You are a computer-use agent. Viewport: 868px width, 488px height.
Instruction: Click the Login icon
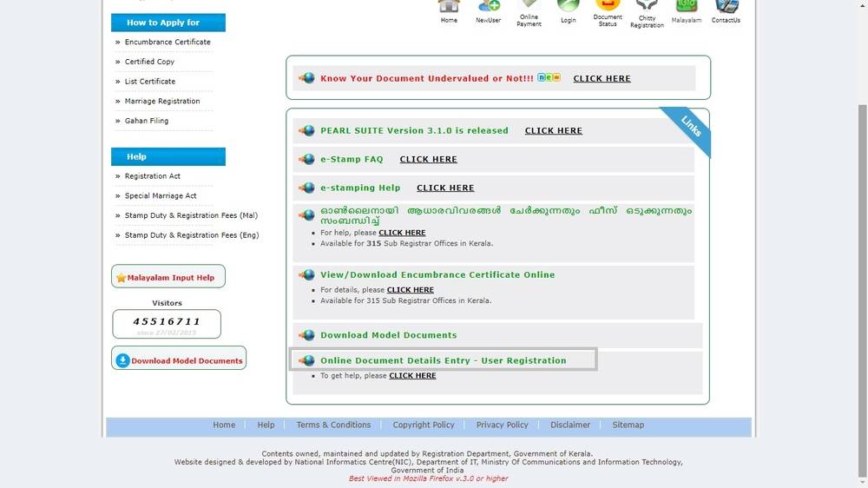(568, 7)
